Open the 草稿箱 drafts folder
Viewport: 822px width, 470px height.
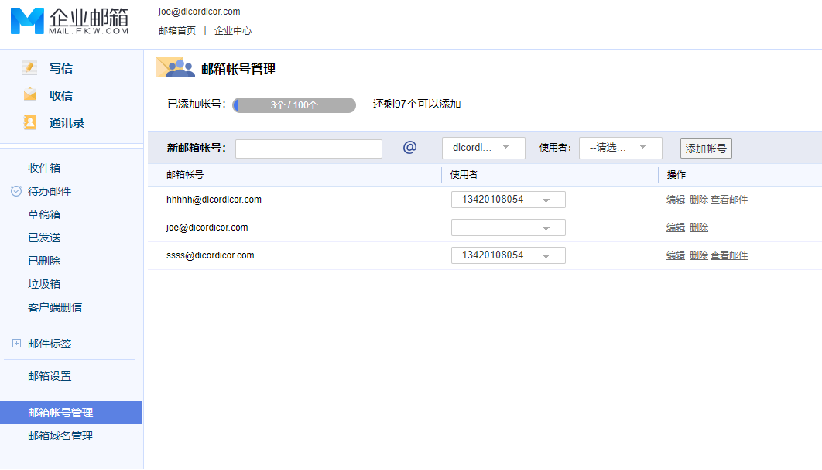(x=45, y=214)
